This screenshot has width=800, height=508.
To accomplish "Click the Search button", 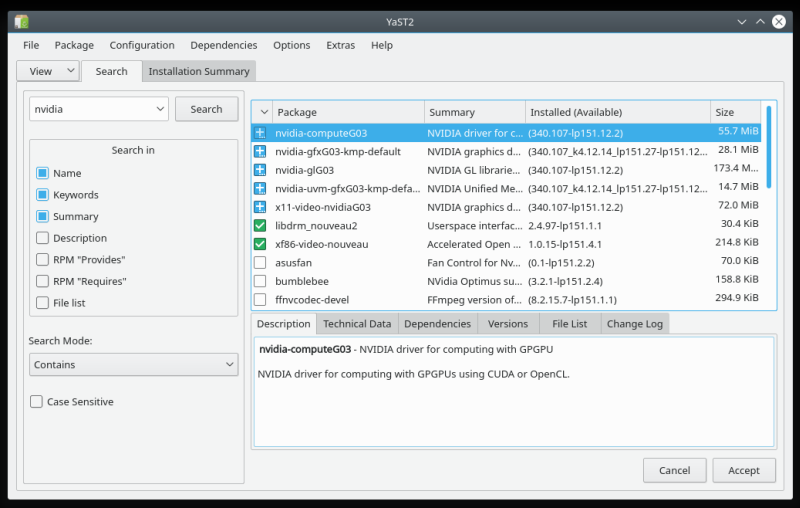I will click(x=206, y=109).
